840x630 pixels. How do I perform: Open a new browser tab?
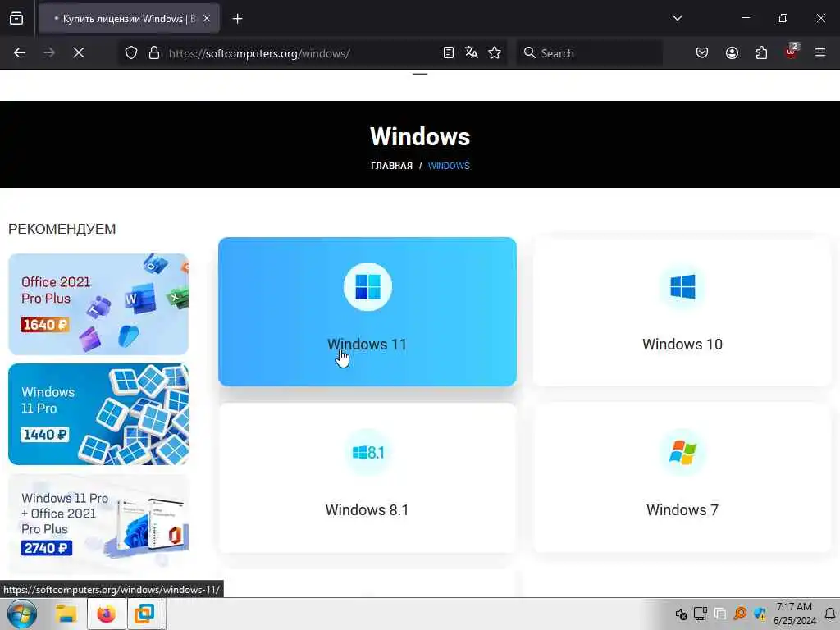pos(237,19)
